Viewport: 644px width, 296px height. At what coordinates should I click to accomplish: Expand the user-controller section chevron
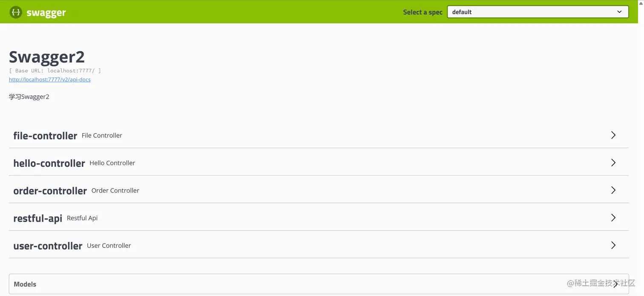[x=613, y=245]
